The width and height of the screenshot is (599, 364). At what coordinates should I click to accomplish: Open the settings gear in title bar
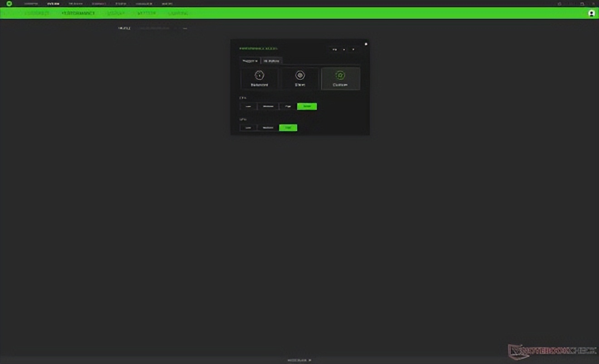pyautogui.click(x=560, y=4)
